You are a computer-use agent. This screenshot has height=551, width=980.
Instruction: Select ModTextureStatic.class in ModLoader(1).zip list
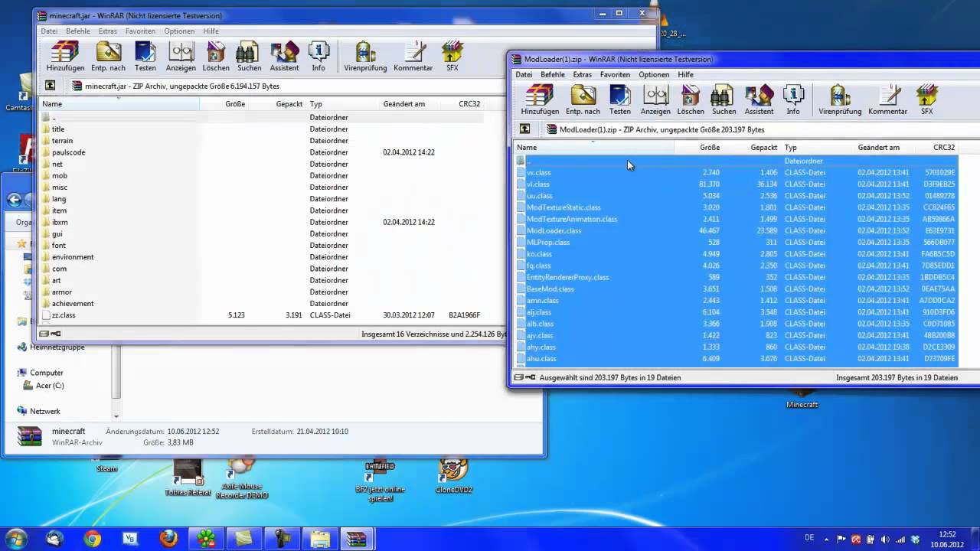click(563, 207)
